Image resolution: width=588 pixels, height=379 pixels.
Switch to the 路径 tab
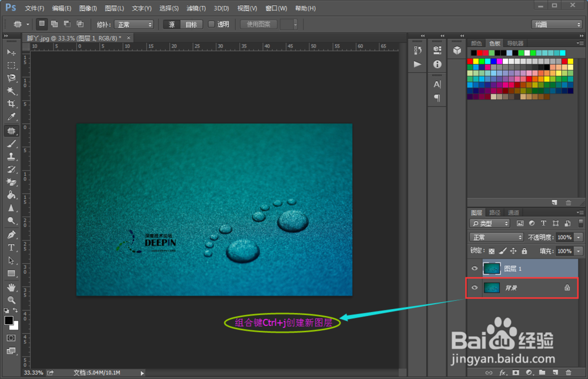coord(495,213)
